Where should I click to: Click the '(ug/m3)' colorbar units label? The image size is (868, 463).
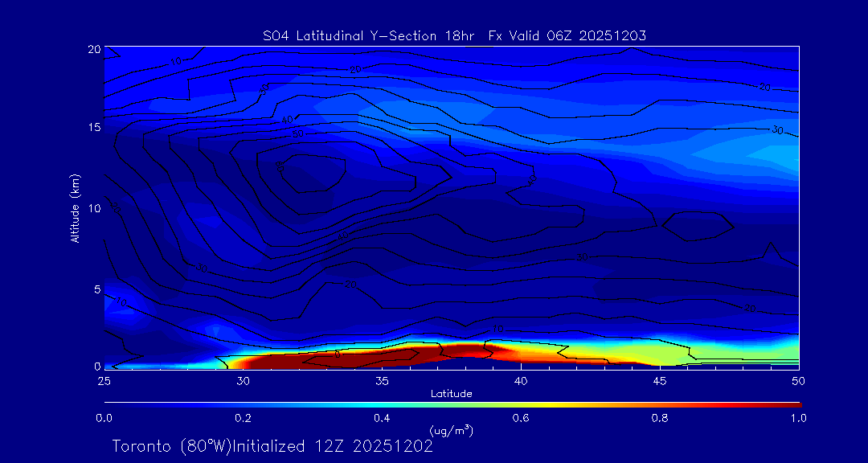tap(452, 430)
